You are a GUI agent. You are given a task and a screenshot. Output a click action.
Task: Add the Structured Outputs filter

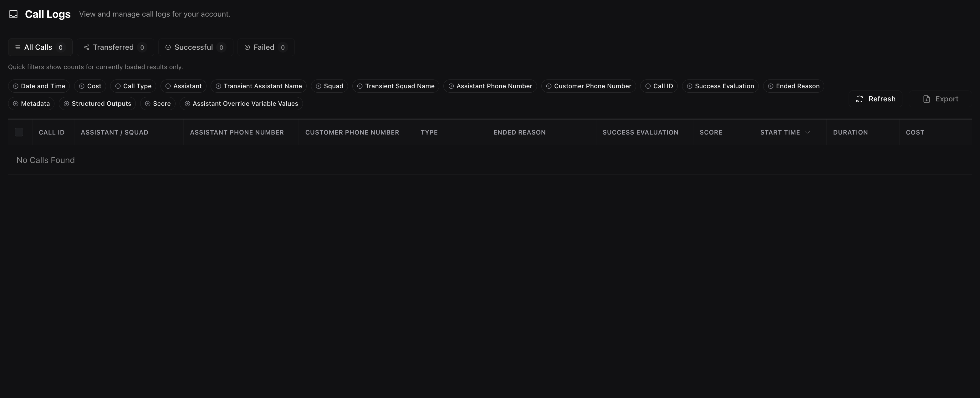click(97, 104)
